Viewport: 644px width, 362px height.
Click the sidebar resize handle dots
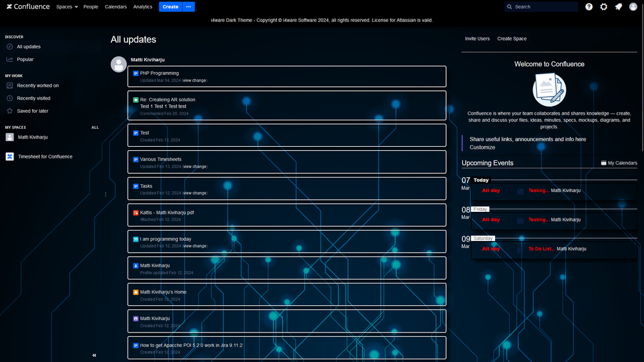coord(106,194)
